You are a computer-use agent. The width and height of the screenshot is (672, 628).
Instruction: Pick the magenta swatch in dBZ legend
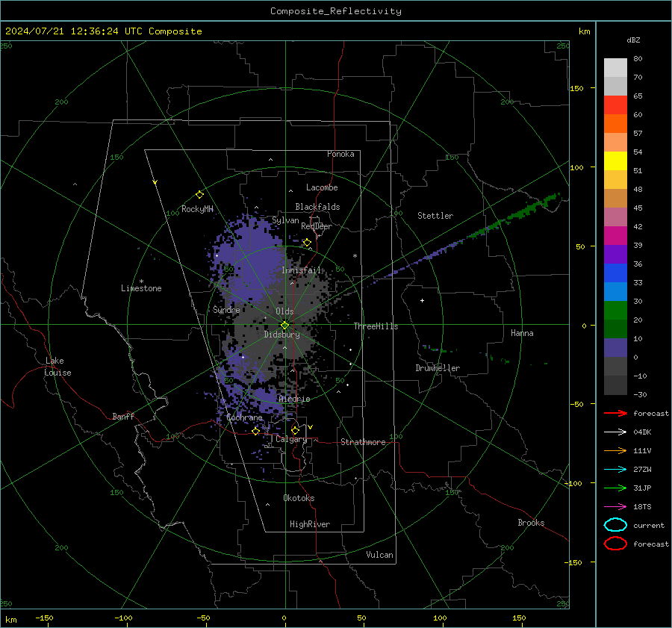[x=615, y=236]
